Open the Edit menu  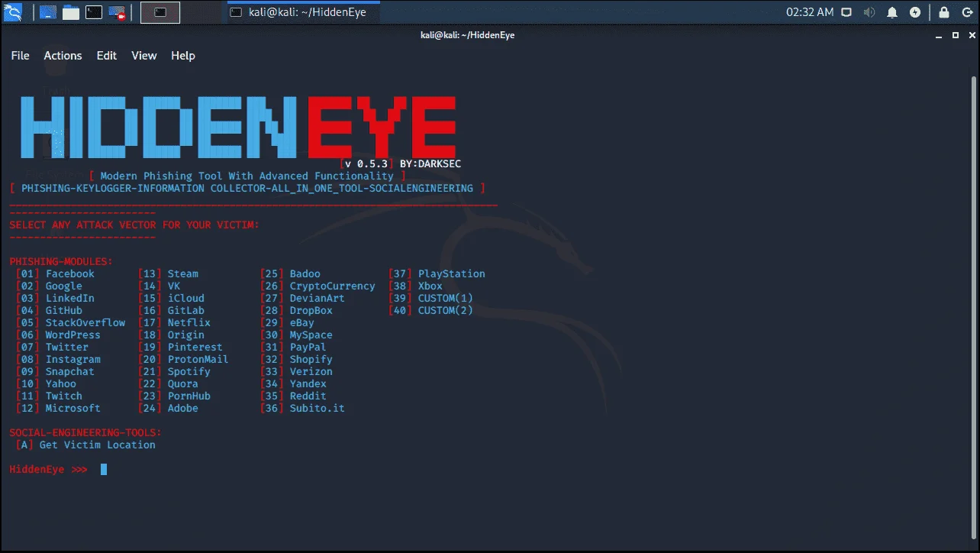tap(107, 56)
